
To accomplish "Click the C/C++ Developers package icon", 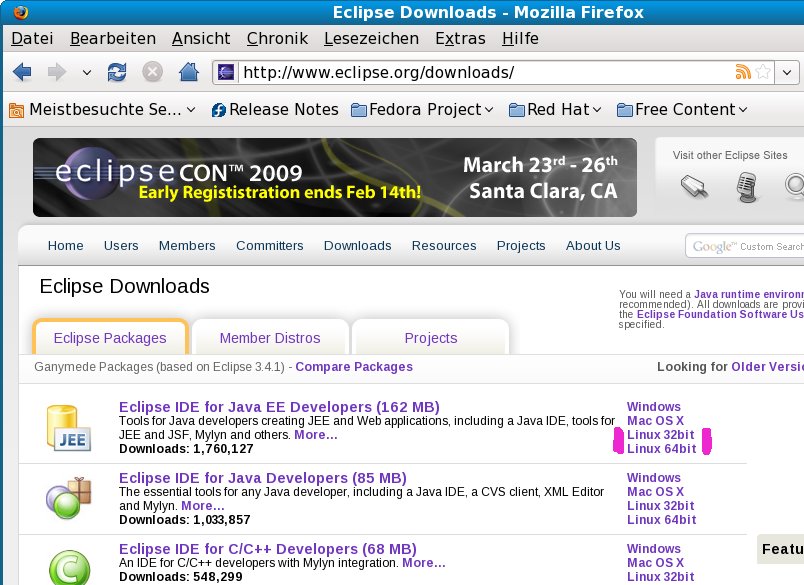I will 68,564.
